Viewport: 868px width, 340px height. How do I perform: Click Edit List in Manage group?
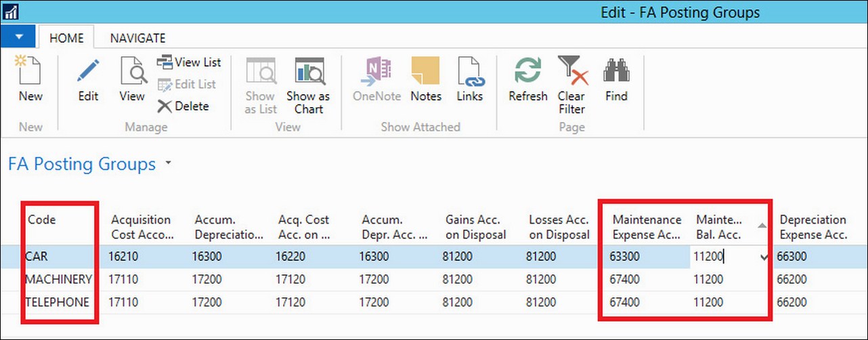coord(186,84)
